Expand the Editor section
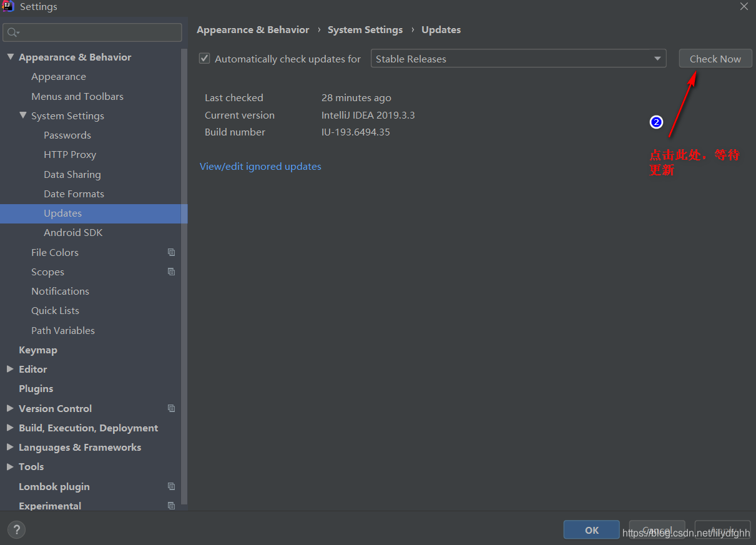Viewport: 756px width, 545px height. click(x=10, y=369)
